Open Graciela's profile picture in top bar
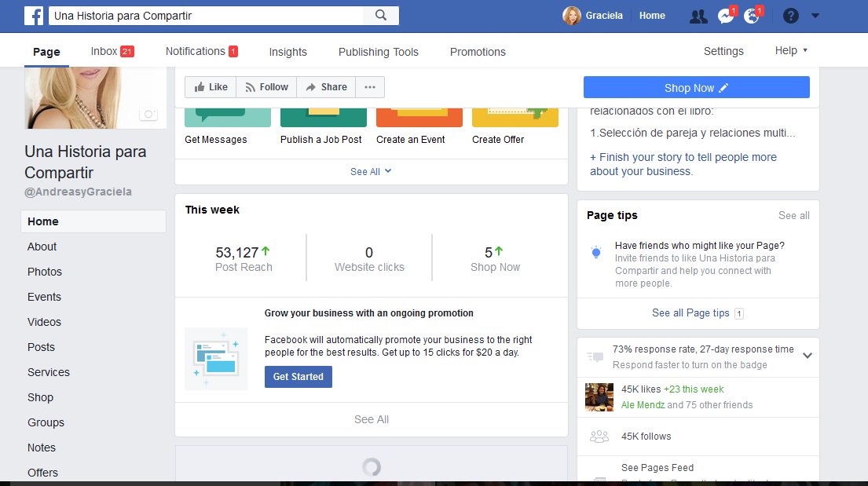Screen dimensions: 868x486 (571, 16)
